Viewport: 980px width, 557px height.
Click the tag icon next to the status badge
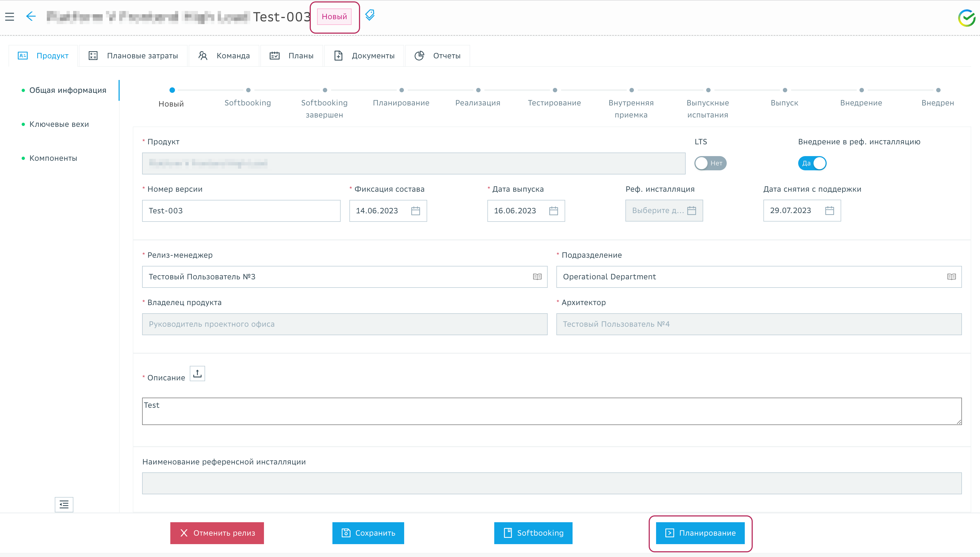369,15
